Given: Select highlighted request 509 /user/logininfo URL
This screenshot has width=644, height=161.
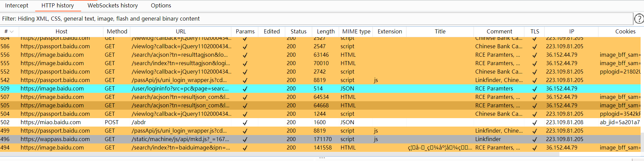Looking at the screenshot, I should pyautogui.click(x=180, y=88).
